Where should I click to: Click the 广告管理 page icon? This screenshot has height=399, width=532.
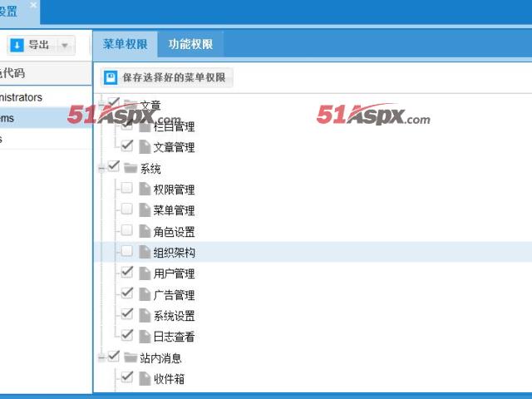coord(145,294)
